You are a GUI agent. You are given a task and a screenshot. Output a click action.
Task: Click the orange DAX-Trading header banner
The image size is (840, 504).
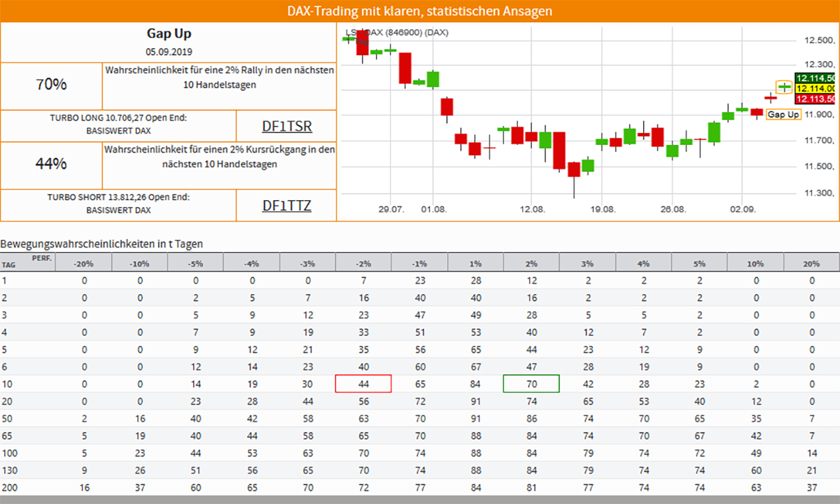click(x=420, y=10)
